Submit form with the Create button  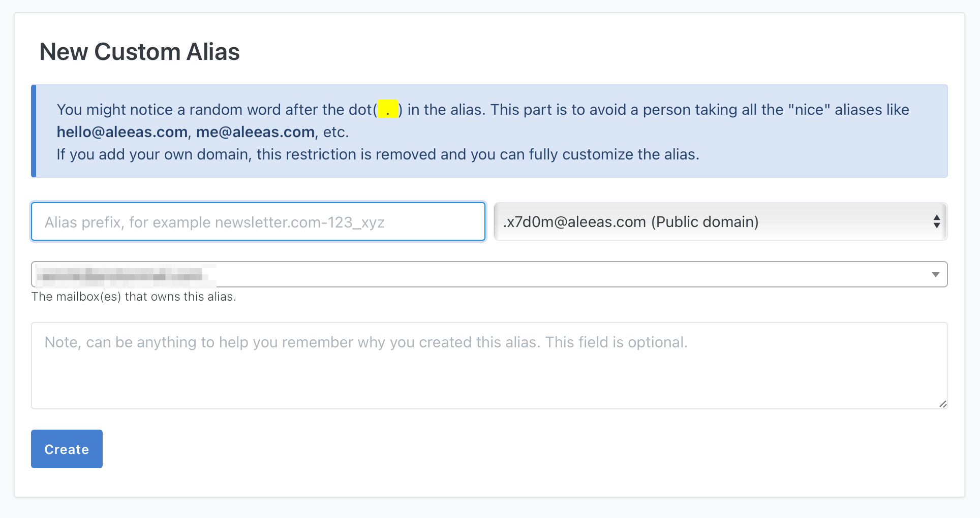(x=67, y=449)
